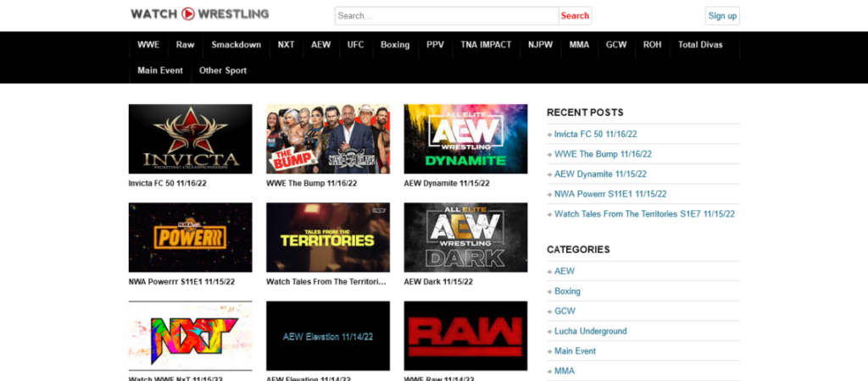Open the Invicta FC 50 thumbnail
The height and width of the screenshot is (381, 868).
coord(191,139)
